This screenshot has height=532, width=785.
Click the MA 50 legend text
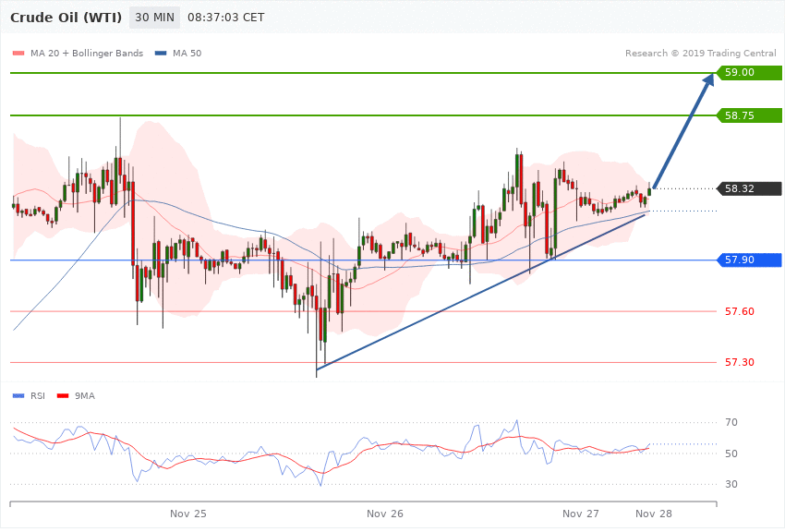187,53
